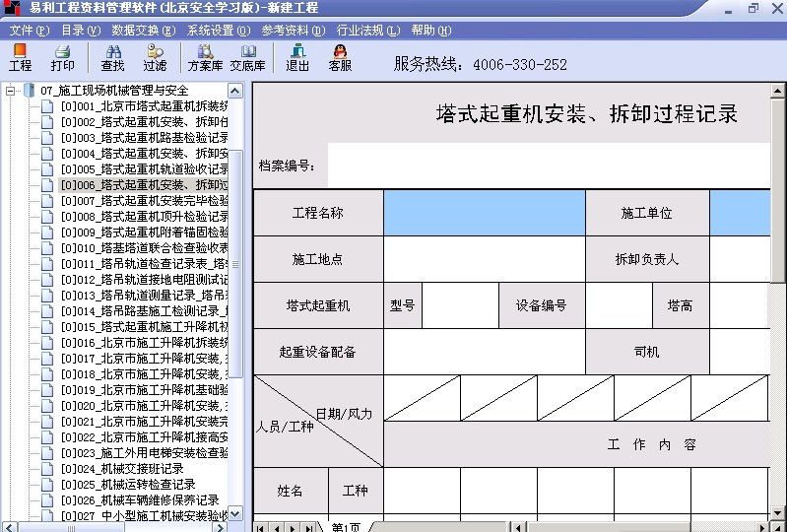This screenshot has height=532, width=787.
Task: Click the empty cell next to 施工地点
Action: 484,260
